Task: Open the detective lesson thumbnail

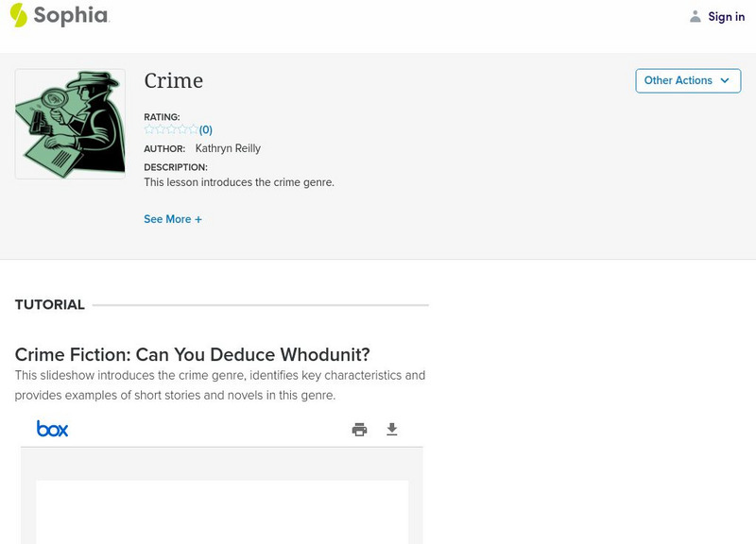Action: (70, 124)
